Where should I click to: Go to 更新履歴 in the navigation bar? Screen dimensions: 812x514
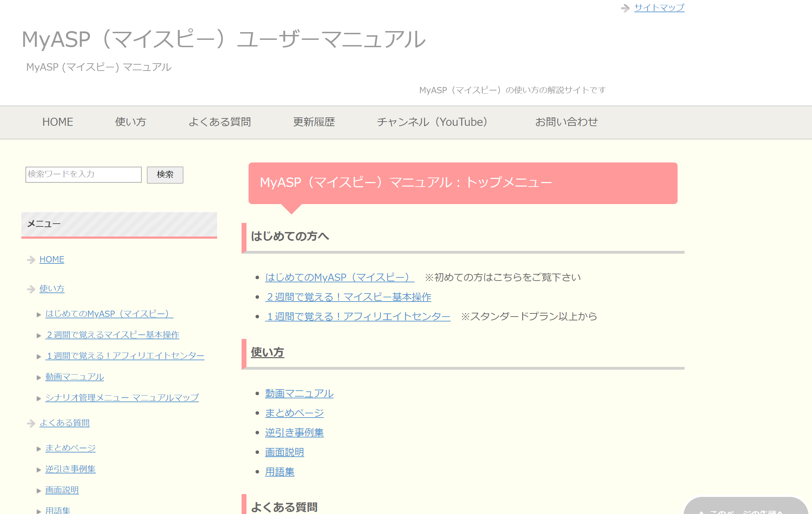[314, 122]
